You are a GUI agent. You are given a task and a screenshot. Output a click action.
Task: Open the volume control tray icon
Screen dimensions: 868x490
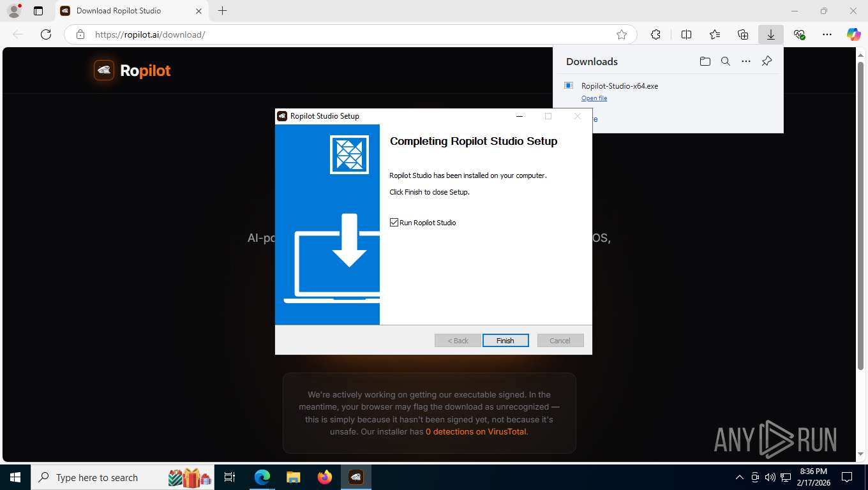click(770, 477)
